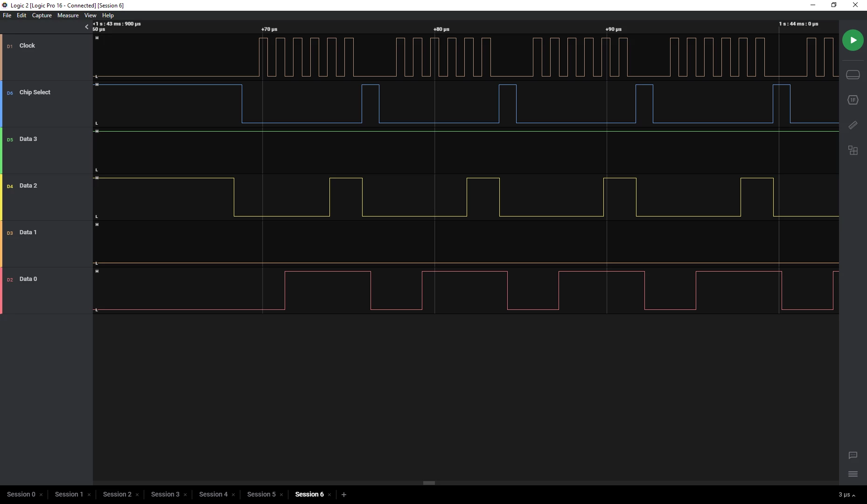Click the 1 s : 43 ms : 900 µs time label

pyautogui.click(x=118, y=24)
